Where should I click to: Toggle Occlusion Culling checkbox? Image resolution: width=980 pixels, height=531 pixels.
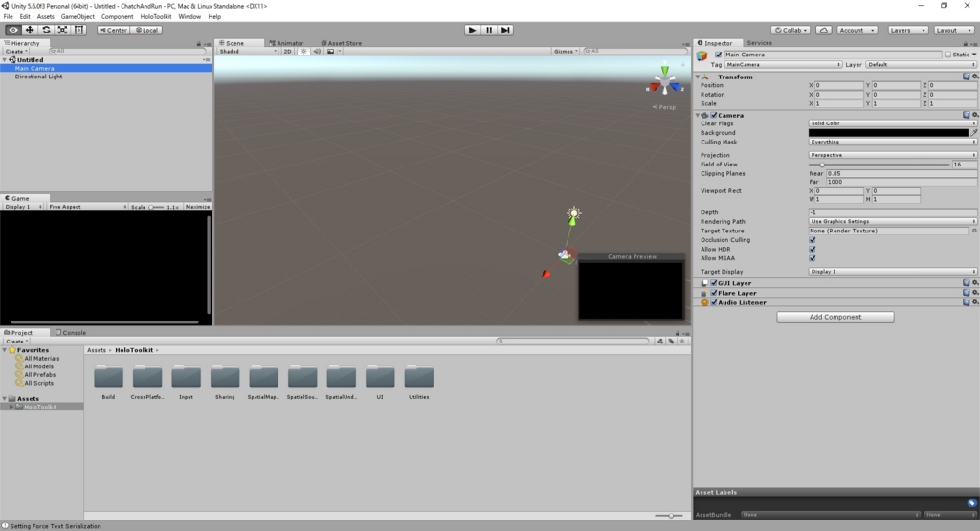click(x=813, y=240)
